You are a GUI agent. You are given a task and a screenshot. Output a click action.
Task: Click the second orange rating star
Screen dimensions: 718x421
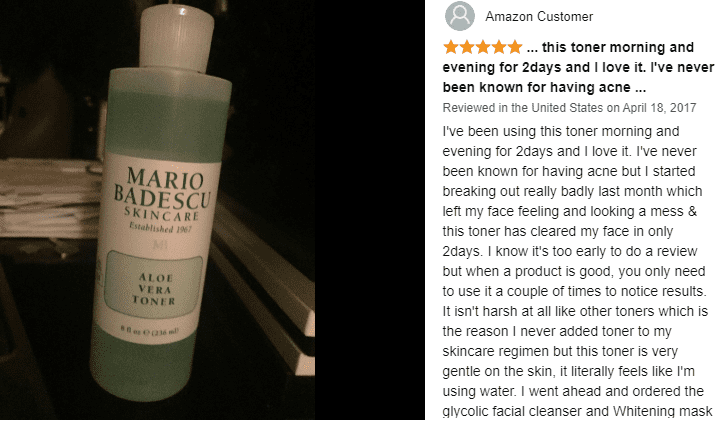click(467, 47)
